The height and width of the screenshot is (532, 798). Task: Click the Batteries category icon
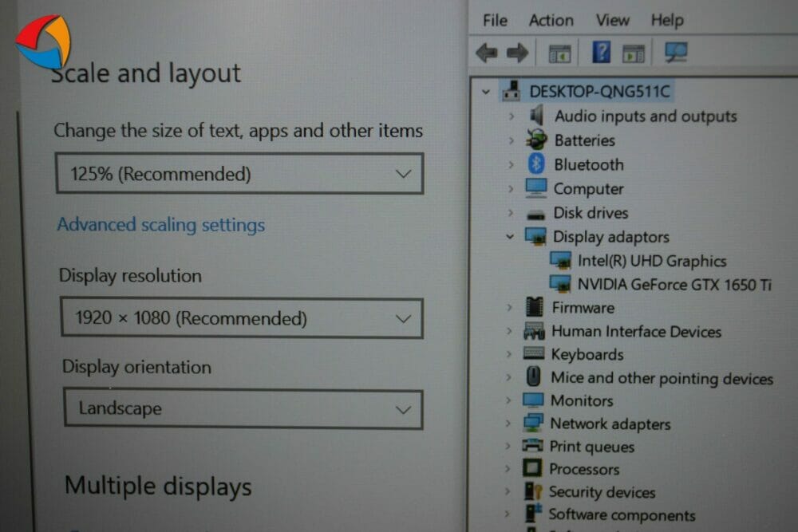pyautogui.click(x=536, y=140)
